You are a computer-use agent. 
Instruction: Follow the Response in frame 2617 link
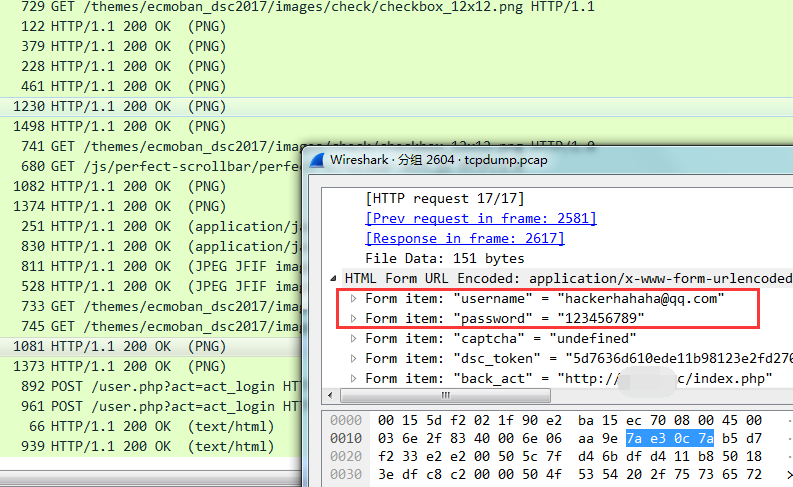coord(465,238)
